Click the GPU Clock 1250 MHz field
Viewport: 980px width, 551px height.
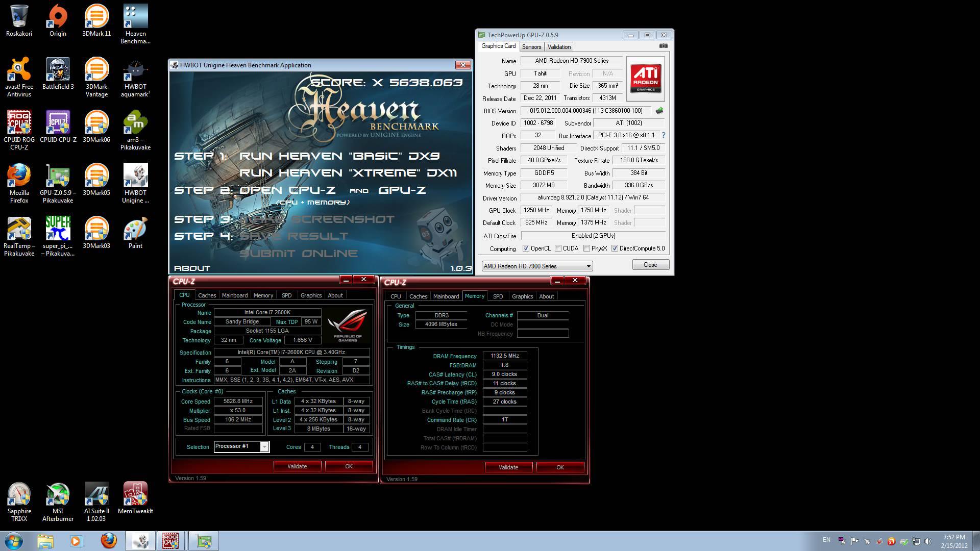click(x=537, y=210)
